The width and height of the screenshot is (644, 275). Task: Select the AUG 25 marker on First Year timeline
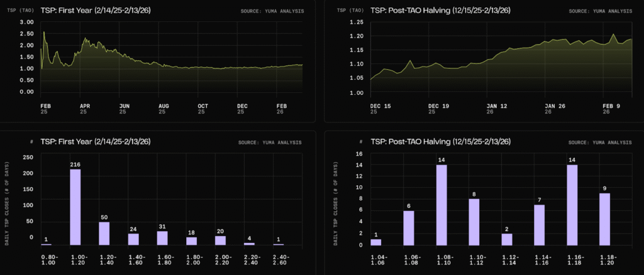(162, 108)
